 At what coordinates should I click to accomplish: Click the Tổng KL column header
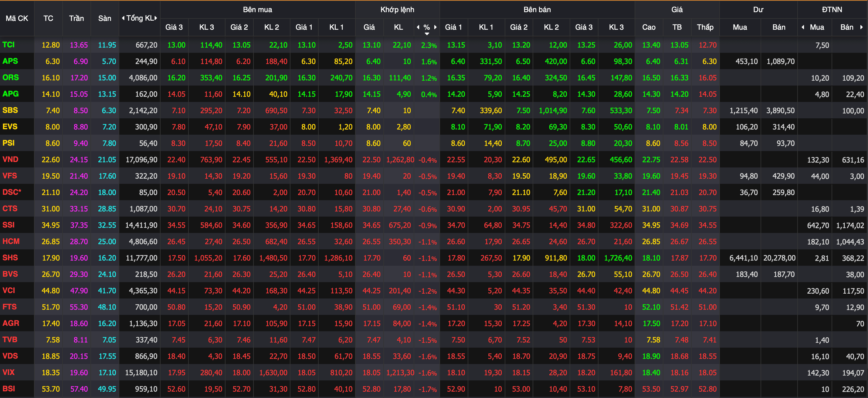click(140, 18)
